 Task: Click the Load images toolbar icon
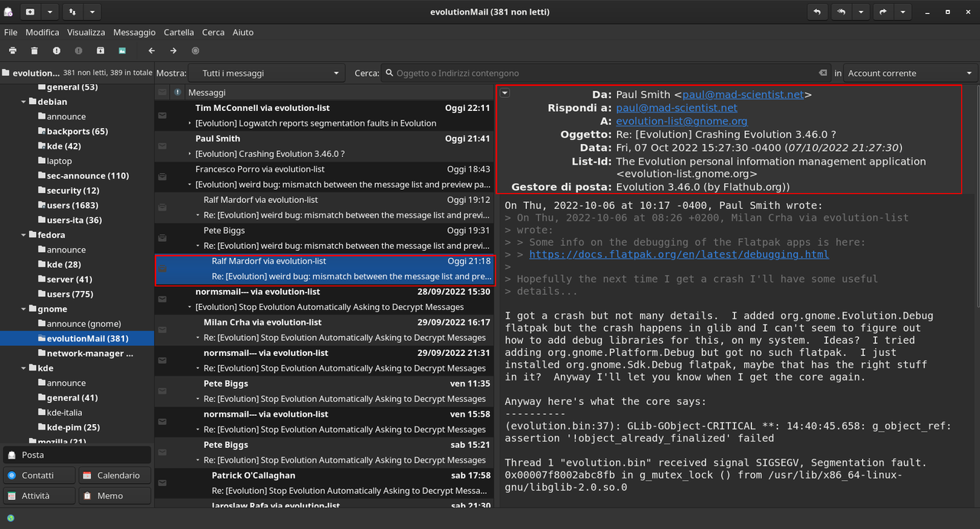[122, 51]
